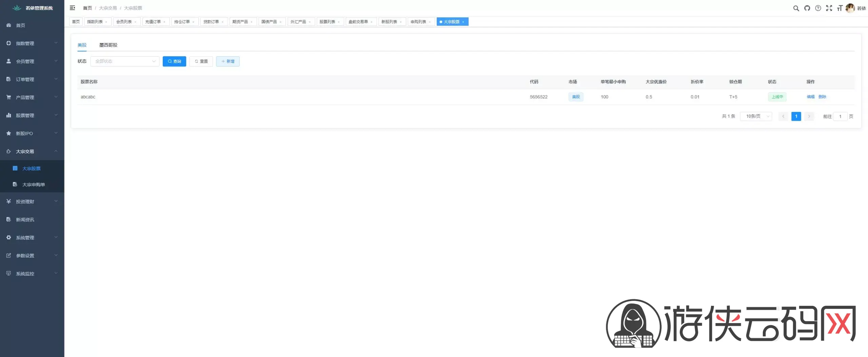The image size is (868, 357).
Task: Open the 10条/页 page size selector
Action: [x=756, y=116]
